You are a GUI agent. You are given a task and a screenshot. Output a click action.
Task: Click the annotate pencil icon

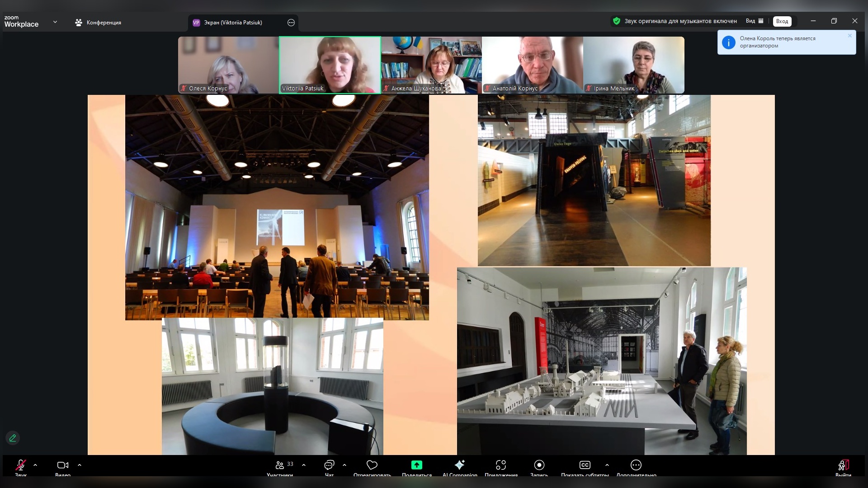click(13, 438)
